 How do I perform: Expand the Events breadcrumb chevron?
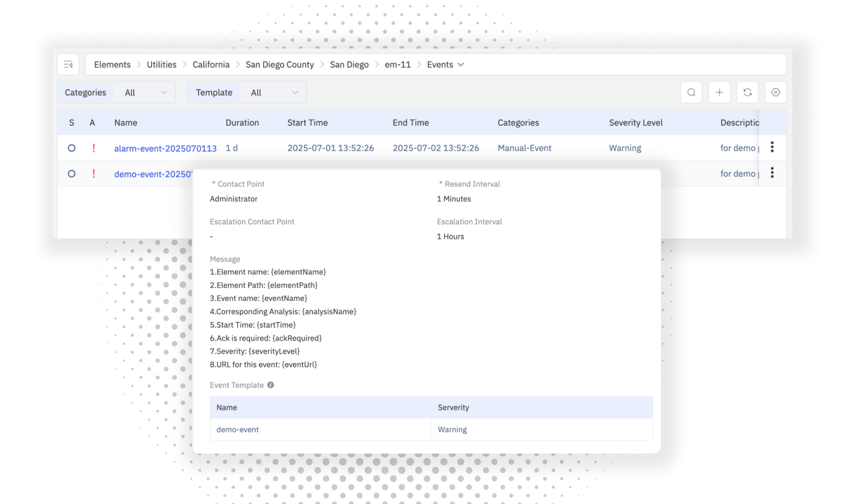461,64
